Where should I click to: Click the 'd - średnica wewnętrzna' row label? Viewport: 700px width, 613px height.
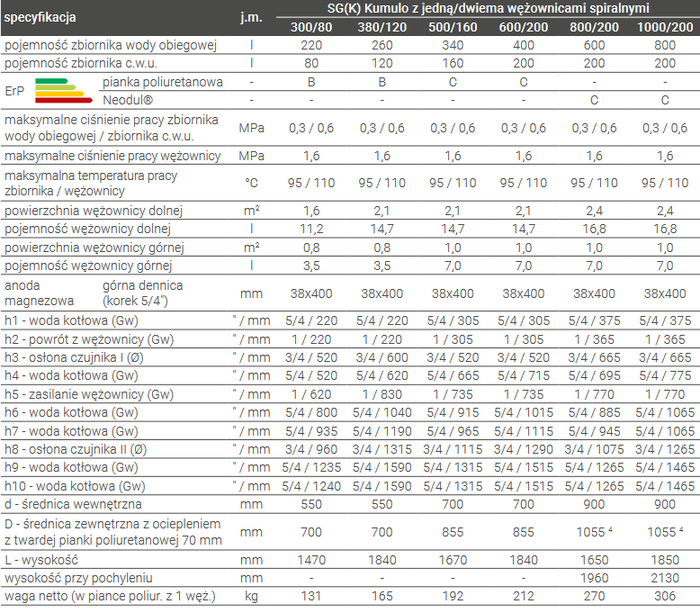coord(73,504)
